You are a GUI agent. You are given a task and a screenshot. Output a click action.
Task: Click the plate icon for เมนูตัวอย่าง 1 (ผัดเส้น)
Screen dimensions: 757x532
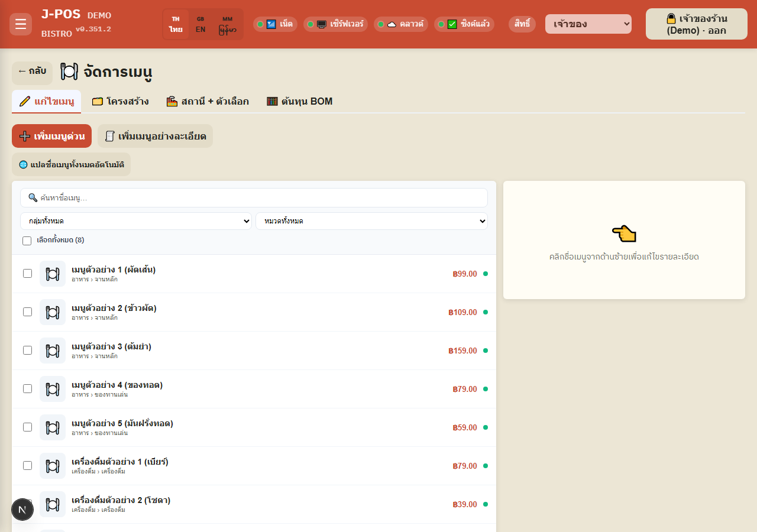tap(53, 274)
